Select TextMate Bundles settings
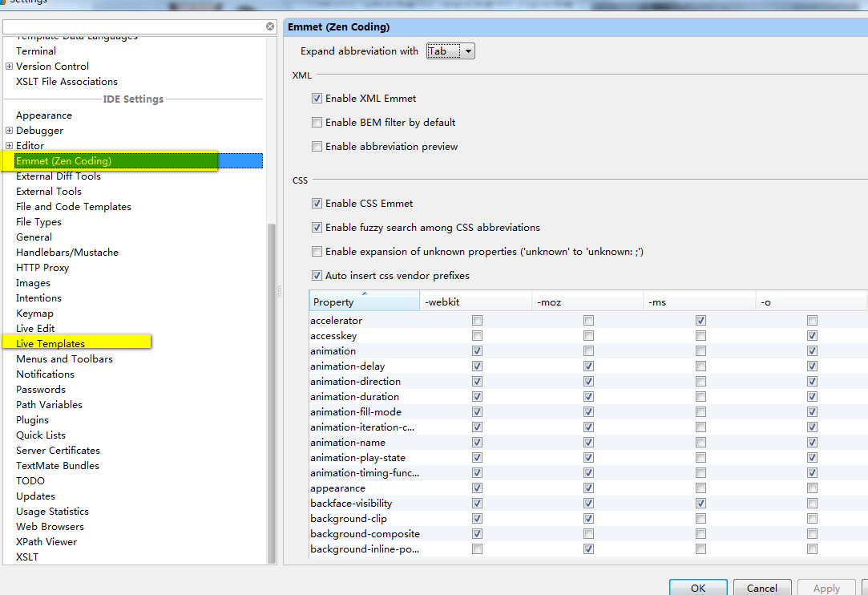This screenshot has height=595, width=868. tap(58, 465)
